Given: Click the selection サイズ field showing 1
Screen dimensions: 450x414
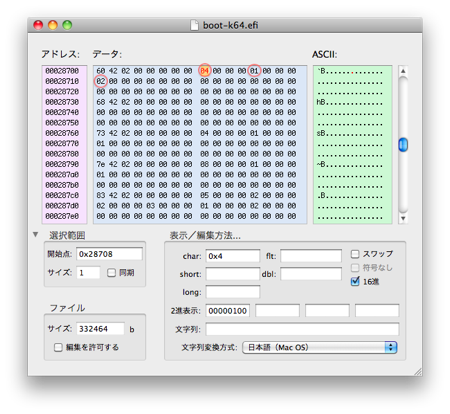Looking at the screenshot, I should (88, 273).
